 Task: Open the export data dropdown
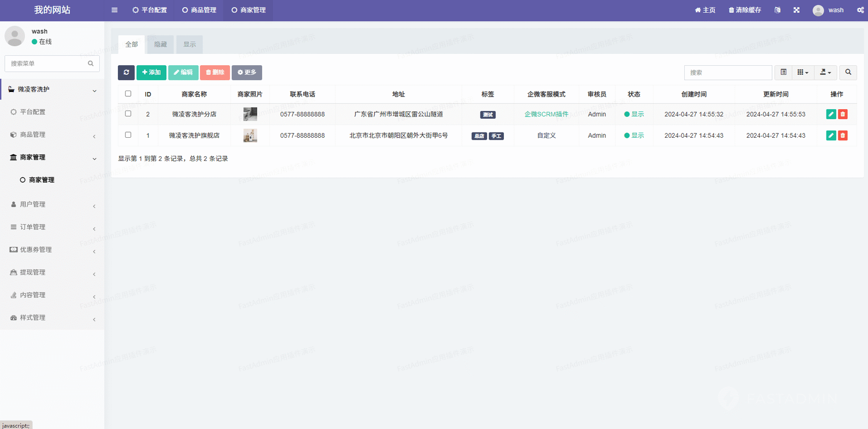coord(825,72)
